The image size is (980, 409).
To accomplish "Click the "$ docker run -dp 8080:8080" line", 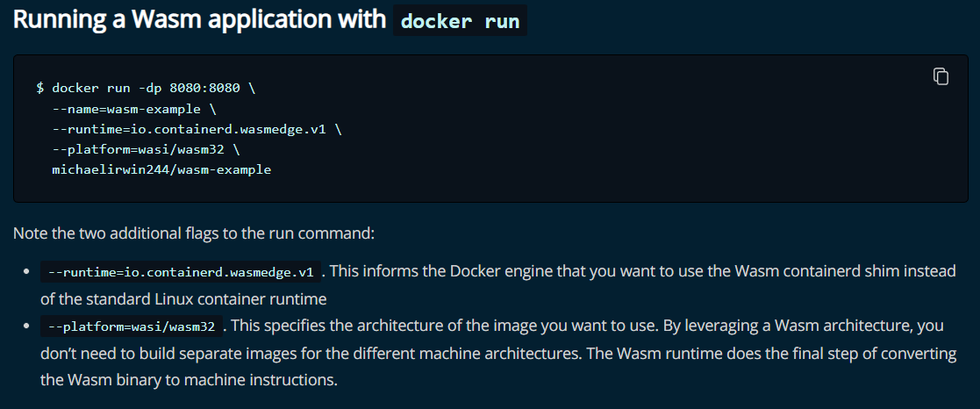I will pos(146,88).
